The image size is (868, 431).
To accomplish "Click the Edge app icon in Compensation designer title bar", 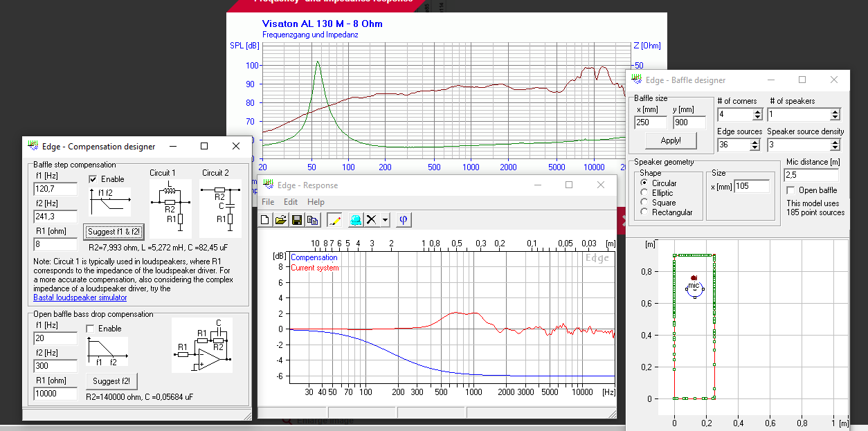I will point(33,146).
